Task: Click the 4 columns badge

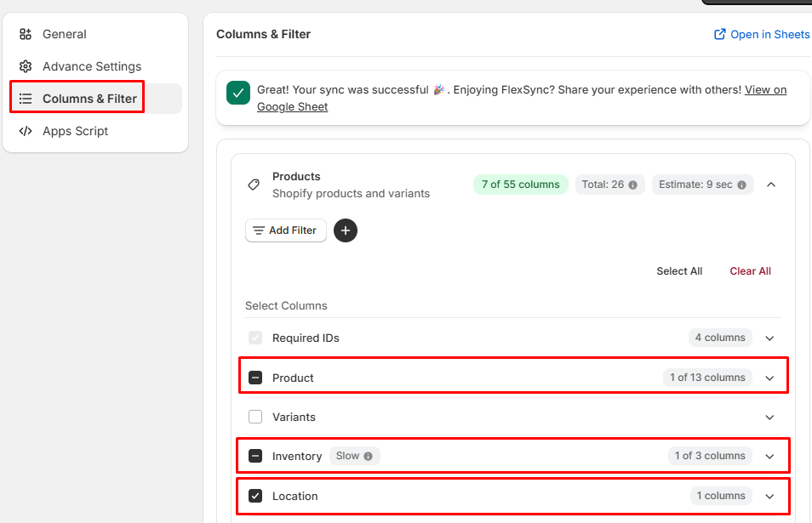Action: tap(720, 338)
